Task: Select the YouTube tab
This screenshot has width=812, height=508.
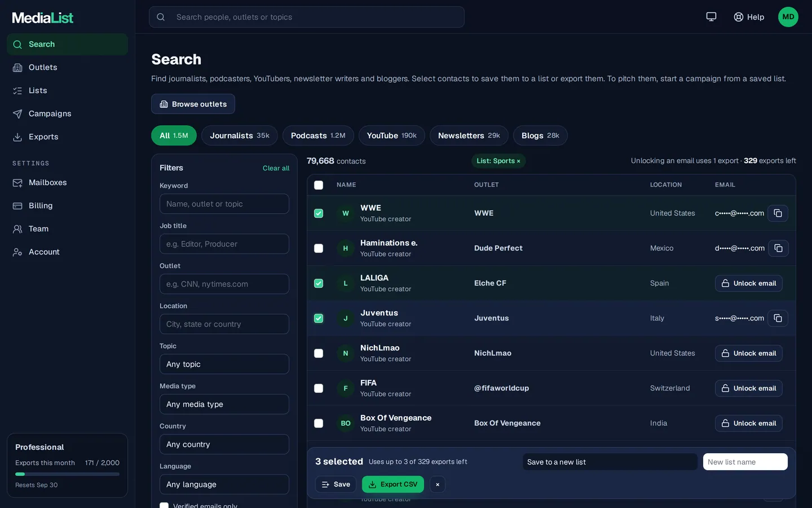Action: tap(392, 135)
